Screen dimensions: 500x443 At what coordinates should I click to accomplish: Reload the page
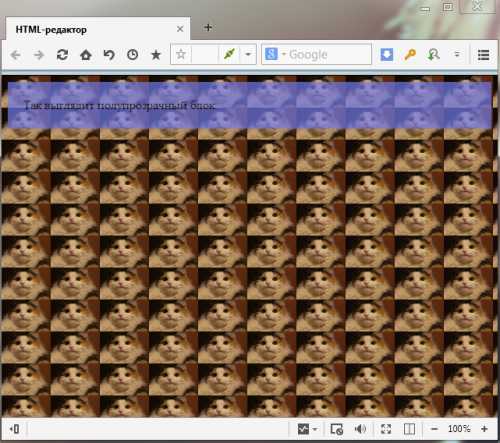tap(62, 55)
